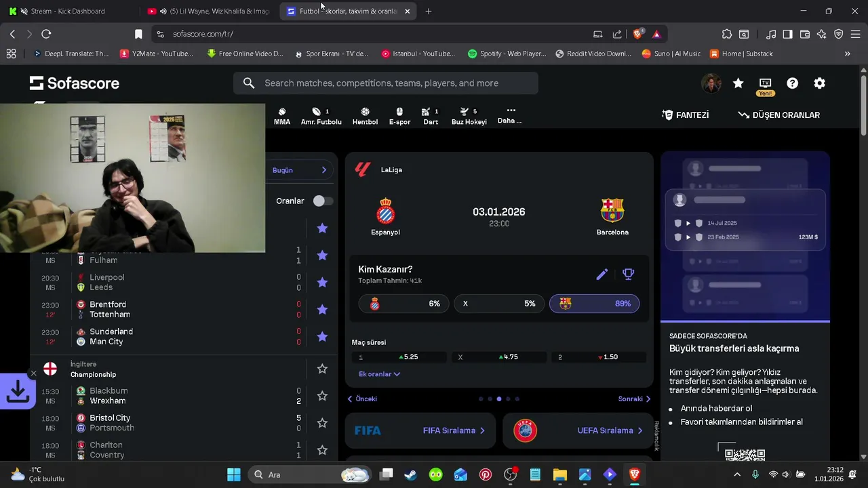Image resolution: width=868 pixels, height=488 pixels.
Task: Open Brave playlist music note icon
Action: pyautogui.click(x=771, y=34)
